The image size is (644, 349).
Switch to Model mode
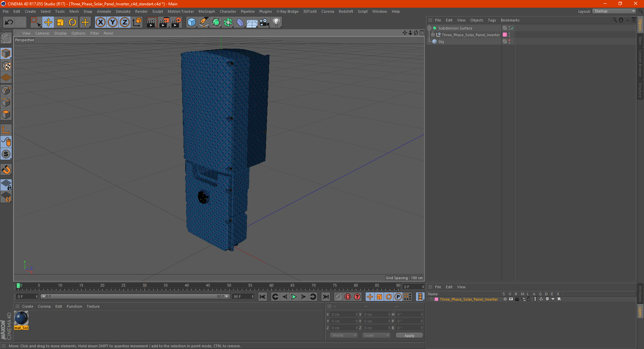[x=6, y=54]
